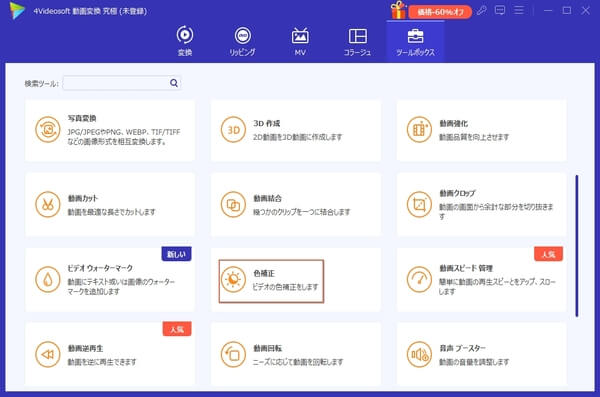Screen dimensions: 600x397
Task: Click the feedback chat bubble icon
Action: 500,10
